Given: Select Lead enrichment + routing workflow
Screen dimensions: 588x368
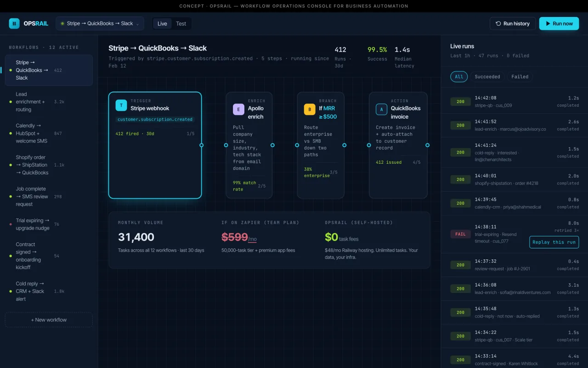Looking at the screenshot, I should 49,102.
